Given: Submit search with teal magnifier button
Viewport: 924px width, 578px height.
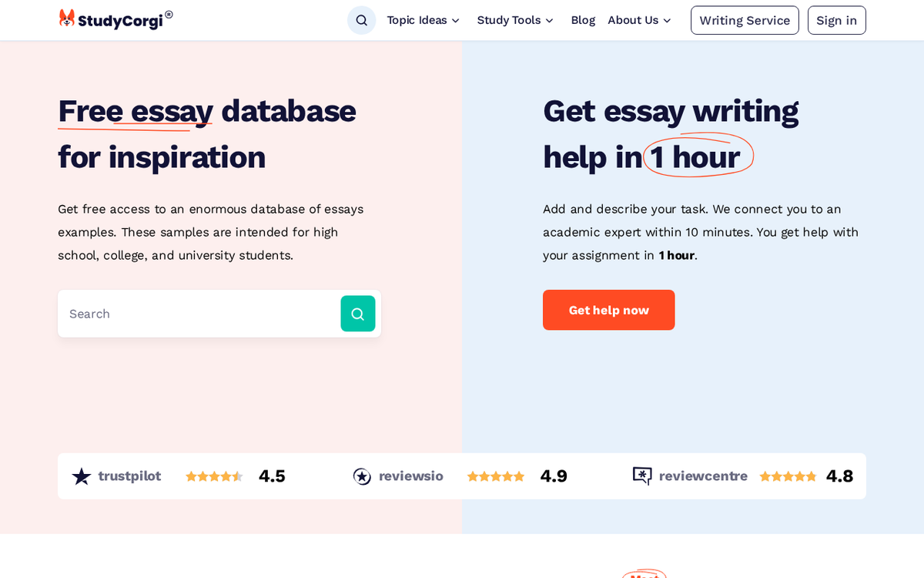Looking at the screenshot, I should 357,314.
